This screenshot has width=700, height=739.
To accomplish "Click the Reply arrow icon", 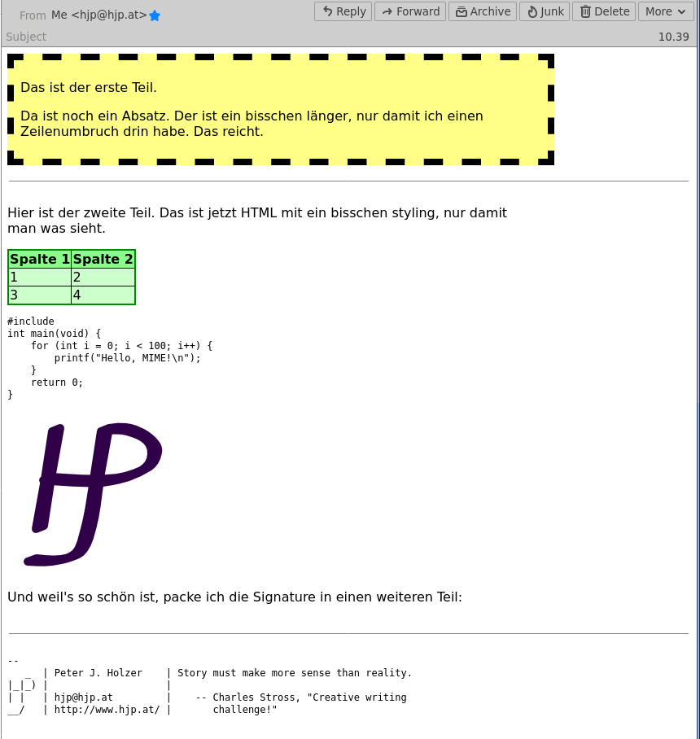I will (x=327, y=11).
